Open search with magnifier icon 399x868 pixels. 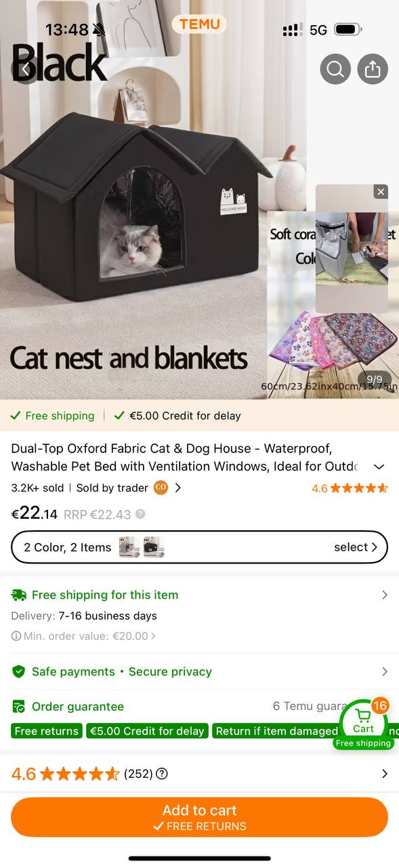click(x=335, y=69)
